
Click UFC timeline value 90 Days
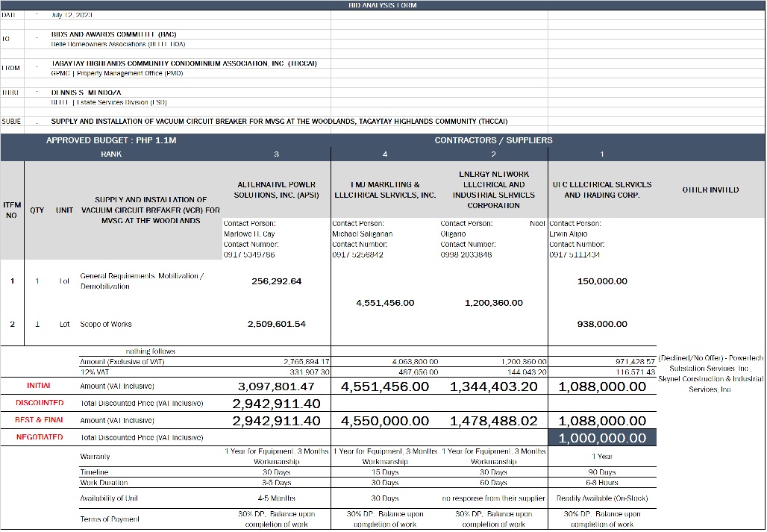pos(602,472)
